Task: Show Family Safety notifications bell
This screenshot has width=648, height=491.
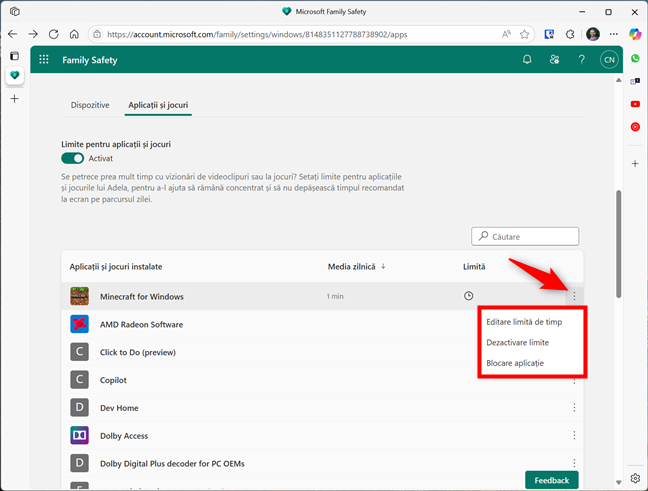Action: pos(527,60)
